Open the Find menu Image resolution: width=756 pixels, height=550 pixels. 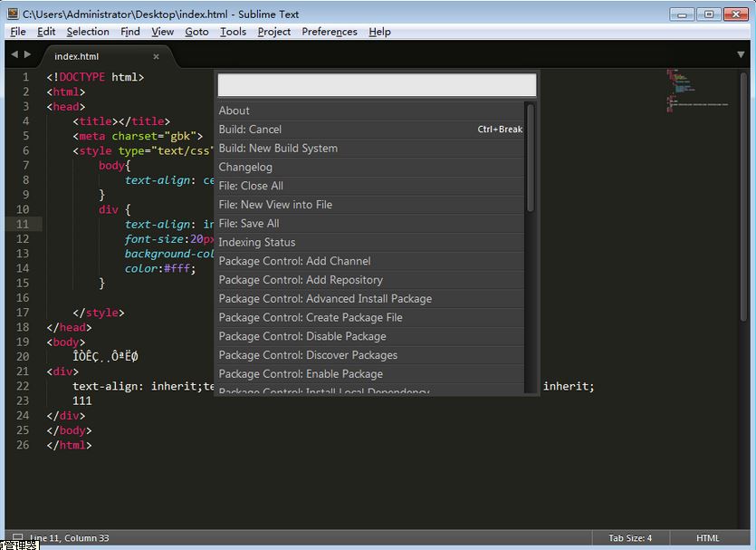click(130, 32)
